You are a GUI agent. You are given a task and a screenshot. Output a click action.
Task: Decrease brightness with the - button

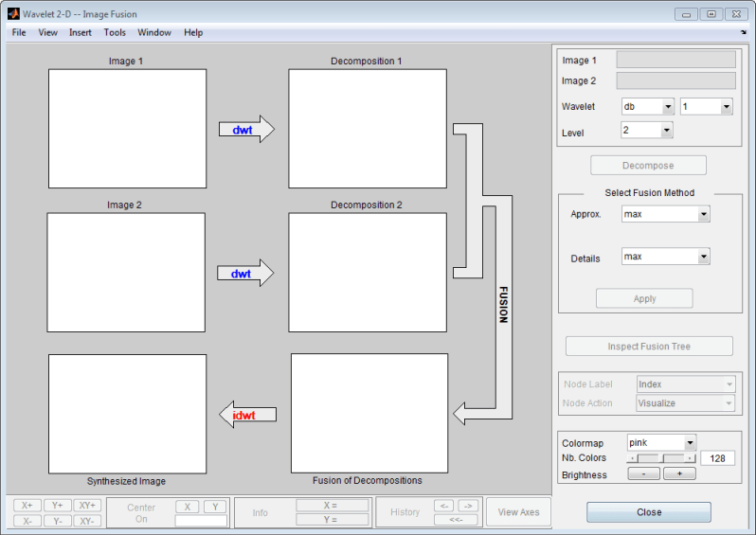pyautogui.click(x=643, y=473)
